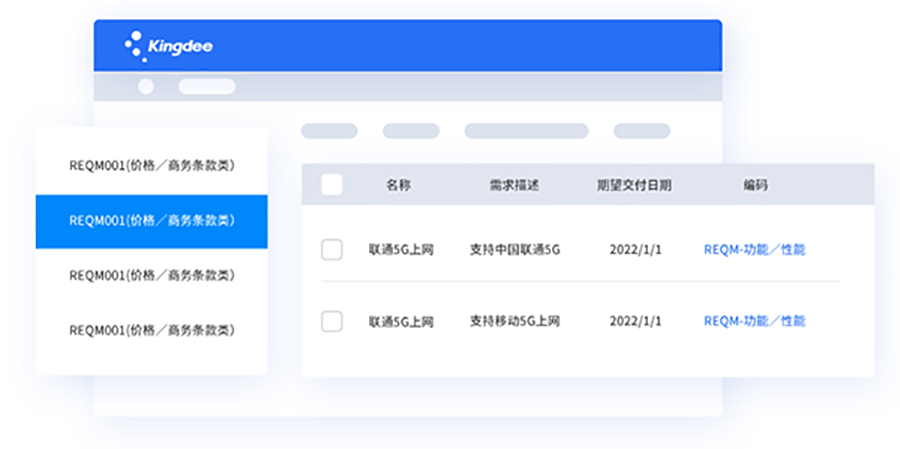The image size is (900, 449).
Task: Click 联通5G上网 name in 支持移动5G上网 row
Action: coord(401,322)
